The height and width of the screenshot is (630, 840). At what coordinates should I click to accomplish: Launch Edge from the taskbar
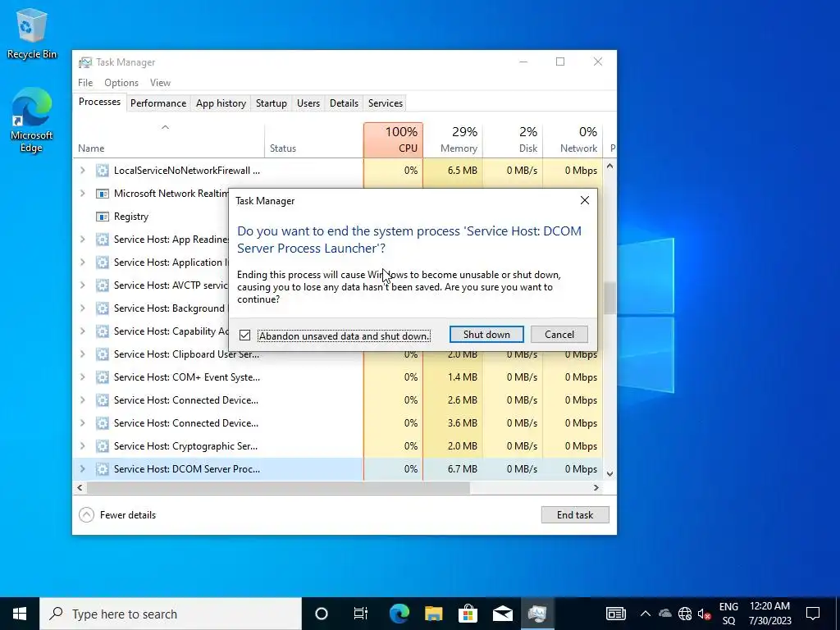pyautogui.click(x=399, y=614)
